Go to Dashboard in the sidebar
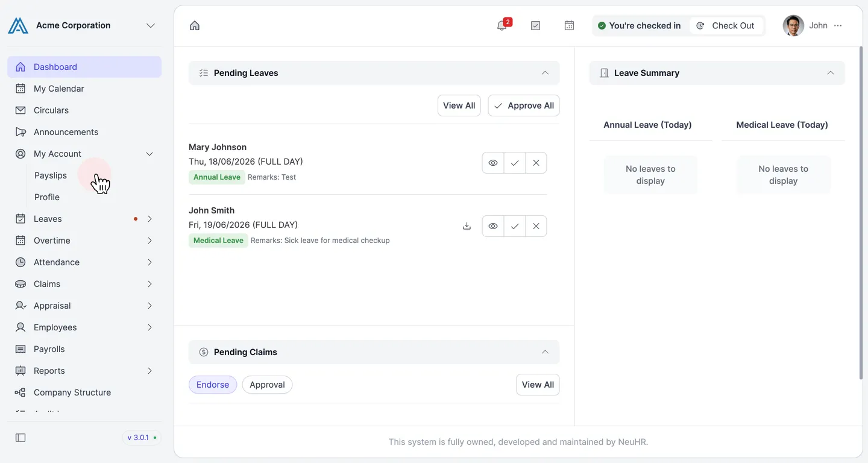868x463 pixels. [84, 67]
